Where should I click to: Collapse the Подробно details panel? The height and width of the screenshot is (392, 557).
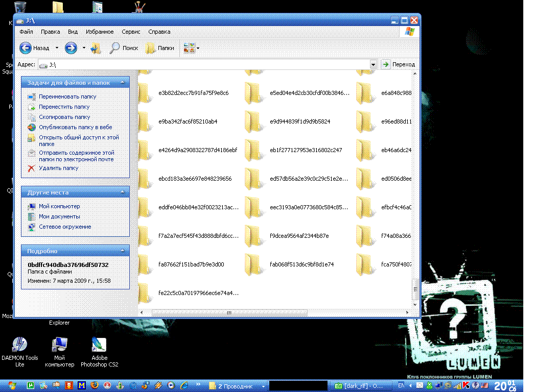(122, 251)
